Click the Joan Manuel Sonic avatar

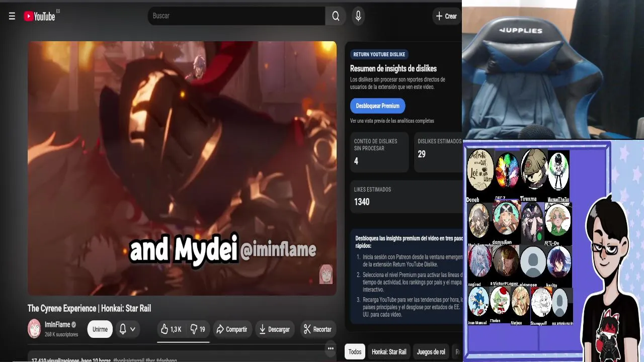tap(478, 301)
